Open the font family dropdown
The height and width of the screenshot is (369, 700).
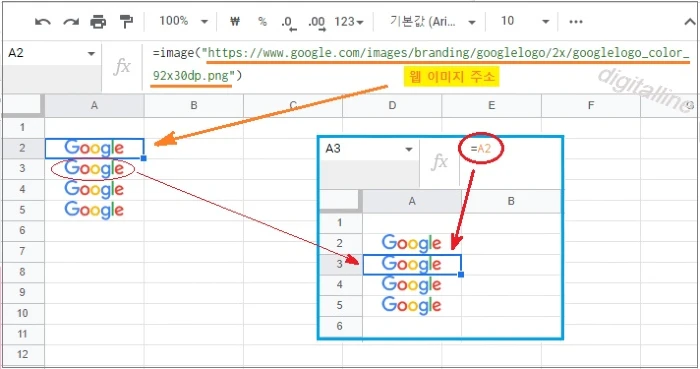(x=432, y=21)
